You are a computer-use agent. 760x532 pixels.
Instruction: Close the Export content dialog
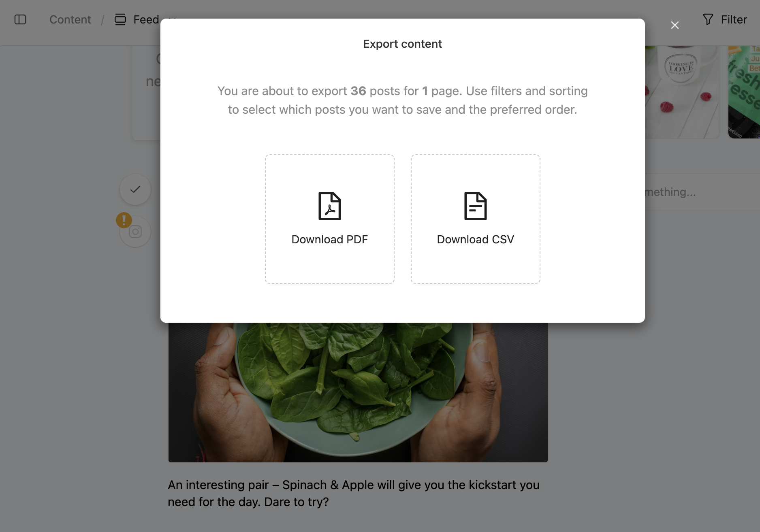click(x=675, y=25)
